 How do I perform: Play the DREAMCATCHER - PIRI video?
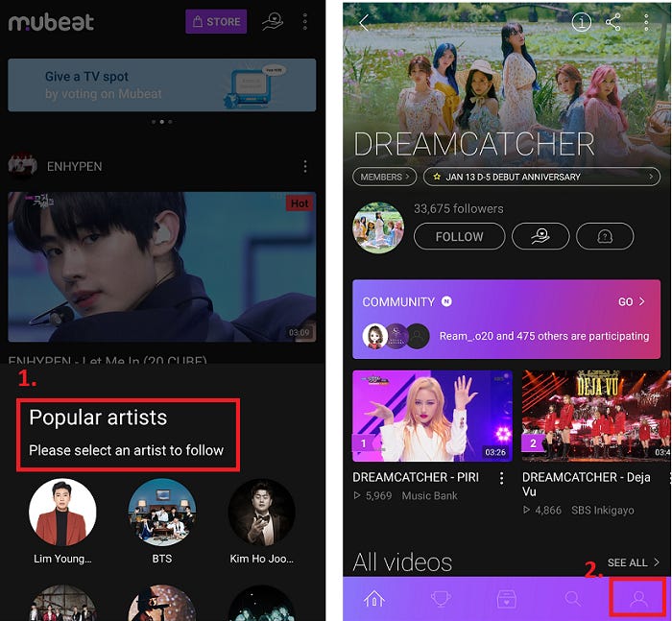click(432, 417)
